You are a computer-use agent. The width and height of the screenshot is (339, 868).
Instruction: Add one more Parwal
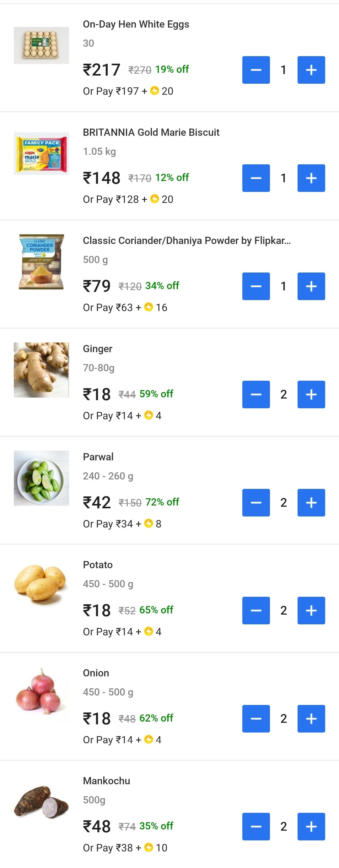pos(311,502)
